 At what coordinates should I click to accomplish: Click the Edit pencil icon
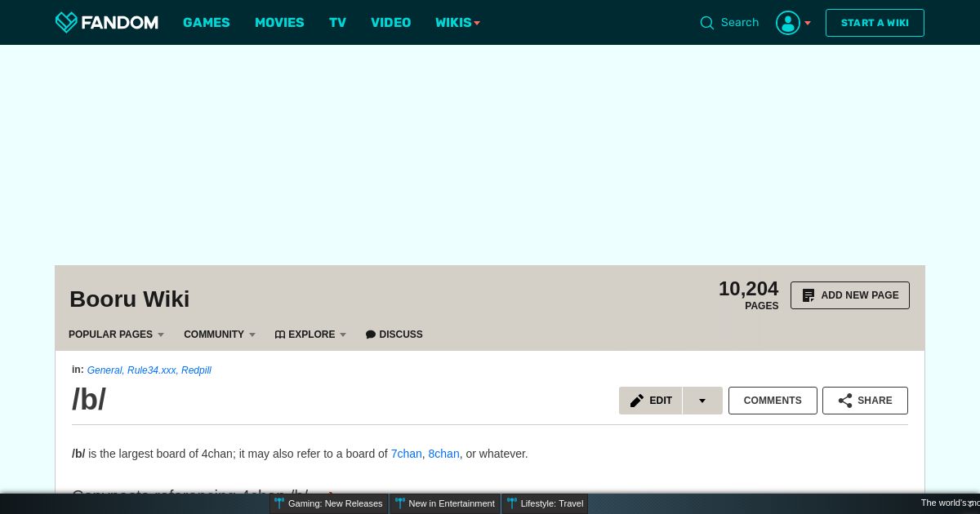click(637, 401)
